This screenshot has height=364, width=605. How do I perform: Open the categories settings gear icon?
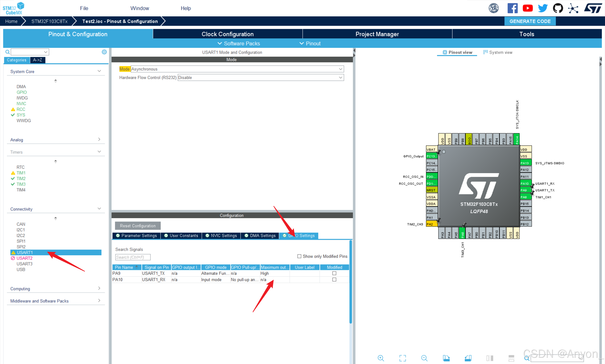point(104,52)
